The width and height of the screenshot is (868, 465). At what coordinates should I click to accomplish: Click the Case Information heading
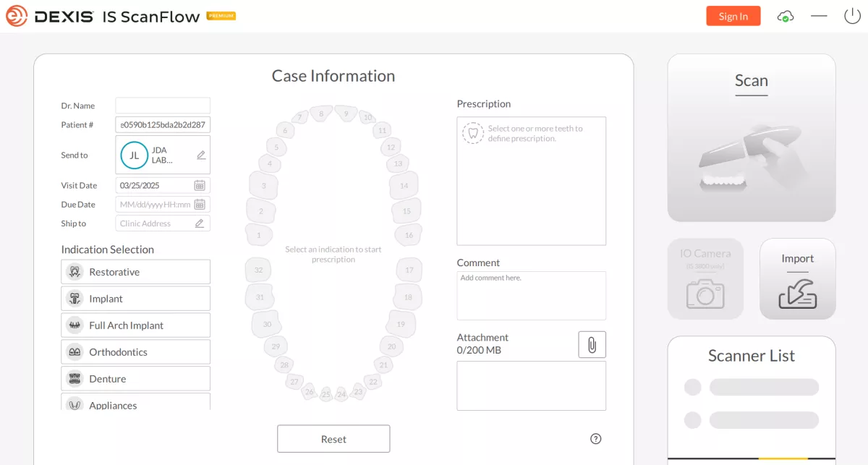point(333,76)
